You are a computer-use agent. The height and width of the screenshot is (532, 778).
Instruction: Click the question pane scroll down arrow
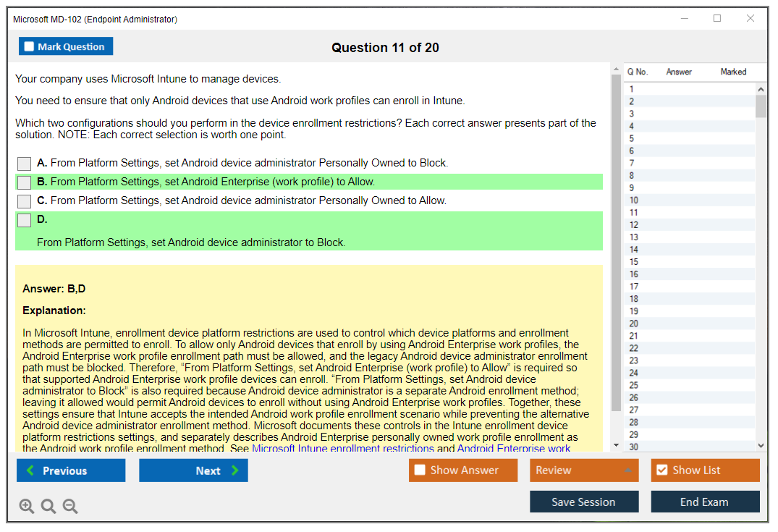click(616, 445)
